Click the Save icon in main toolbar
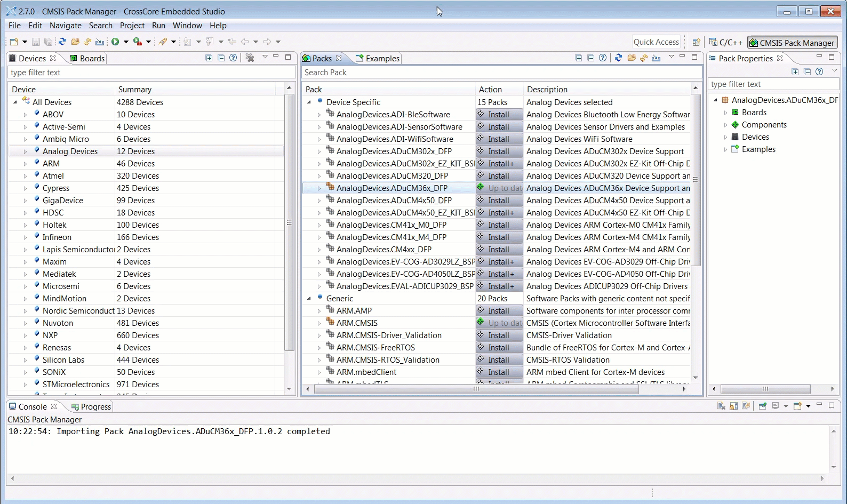This screenshot has height=504, width=847. 36,42
